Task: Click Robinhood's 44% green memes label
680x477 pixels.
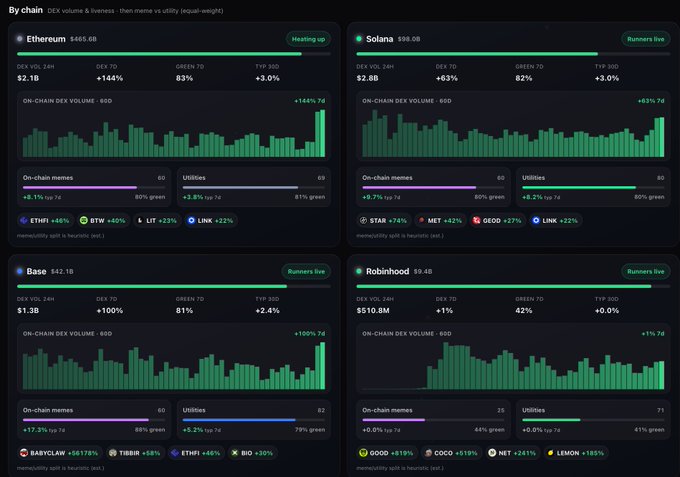Action: tap(490, 430)
